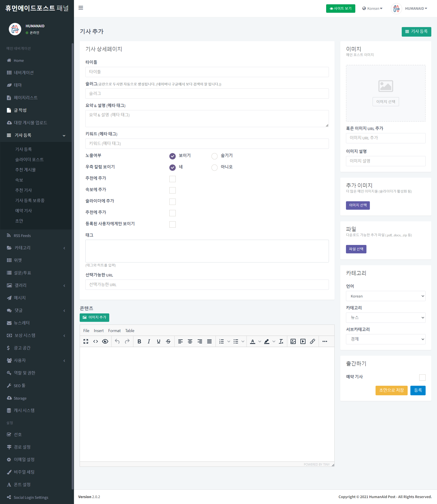Toggle strikethrough formatting in editor
The width and height of the screenshot is (437, 504).
168,341
